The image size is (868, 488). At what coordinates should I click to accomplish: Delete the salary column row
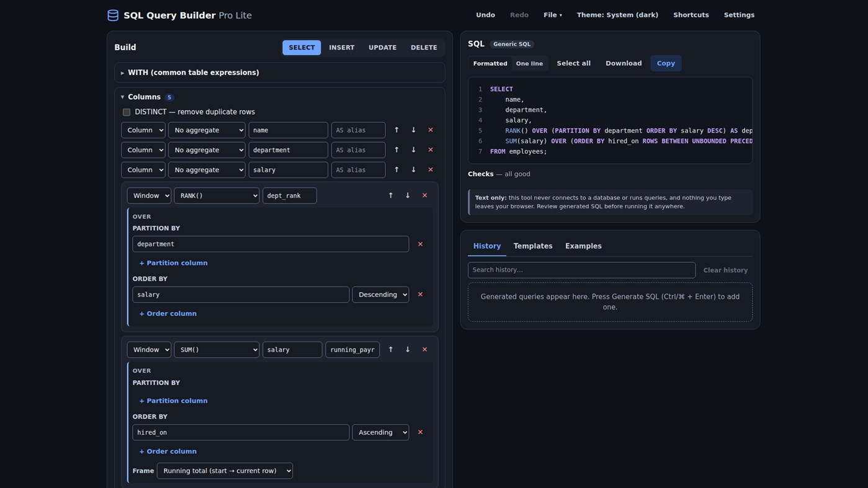click(431, 170)
